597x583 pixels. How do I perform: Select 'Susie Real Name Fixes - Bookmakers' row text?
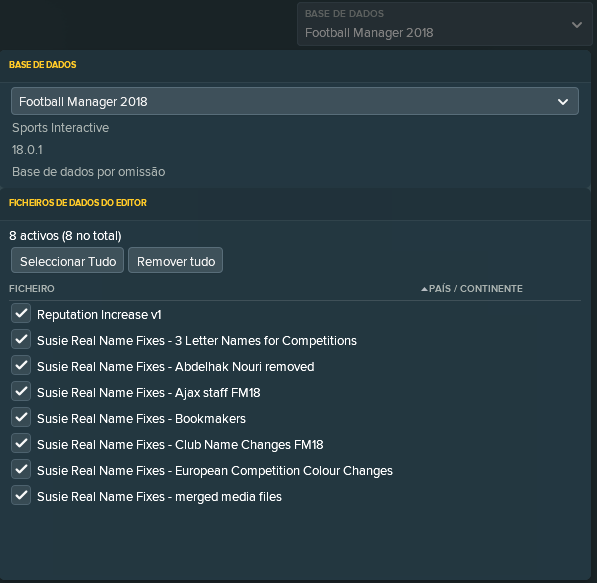(141, 419)
